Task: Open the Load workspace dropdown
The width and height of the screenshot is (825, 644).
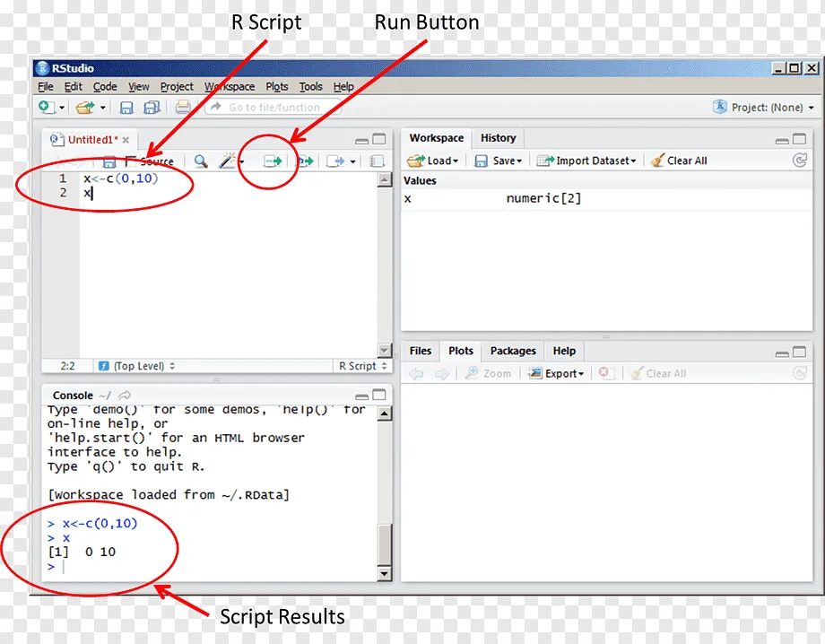Action: pos(432,161)
